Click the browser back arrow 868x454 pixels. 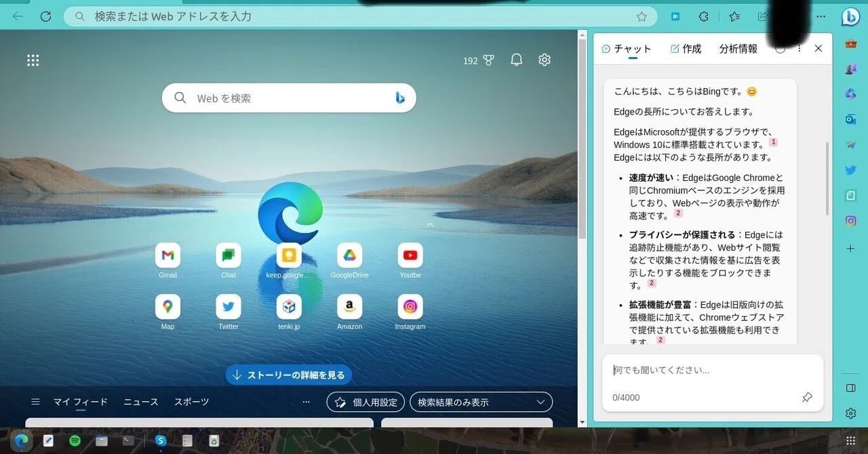coord(18,16)
